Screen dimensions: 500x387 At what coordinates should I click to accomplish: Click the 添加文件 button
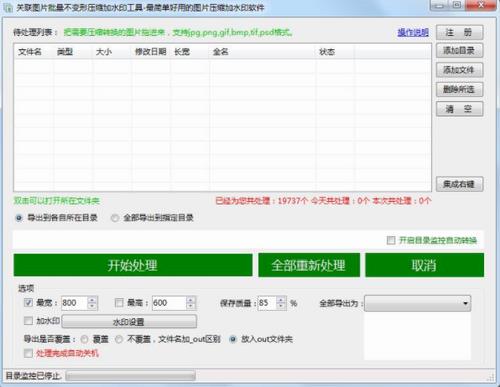tap(459, 70)
